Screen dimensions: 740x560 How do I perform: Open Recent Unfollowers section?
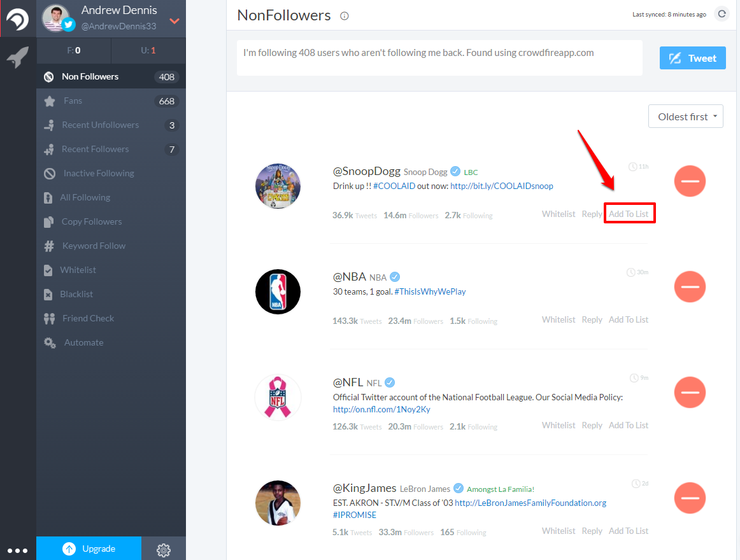click(111, 125)
